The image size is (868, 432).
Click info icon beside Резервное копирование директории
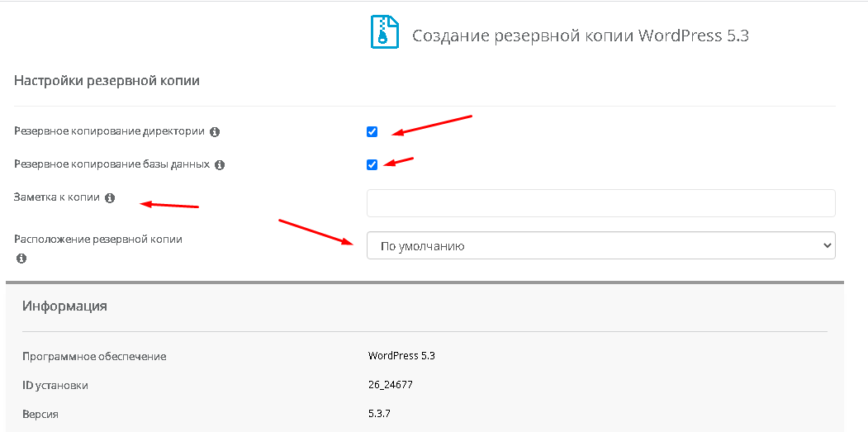[215, 131]
